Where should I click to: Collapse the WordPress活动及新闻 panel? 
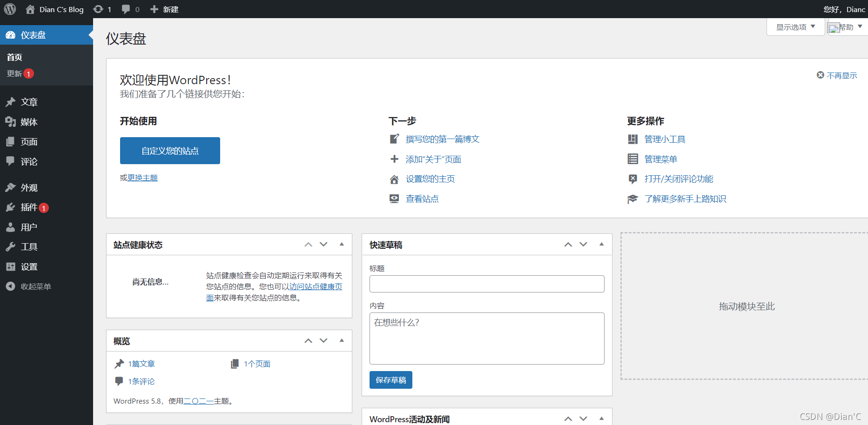[x=601, y=418]
